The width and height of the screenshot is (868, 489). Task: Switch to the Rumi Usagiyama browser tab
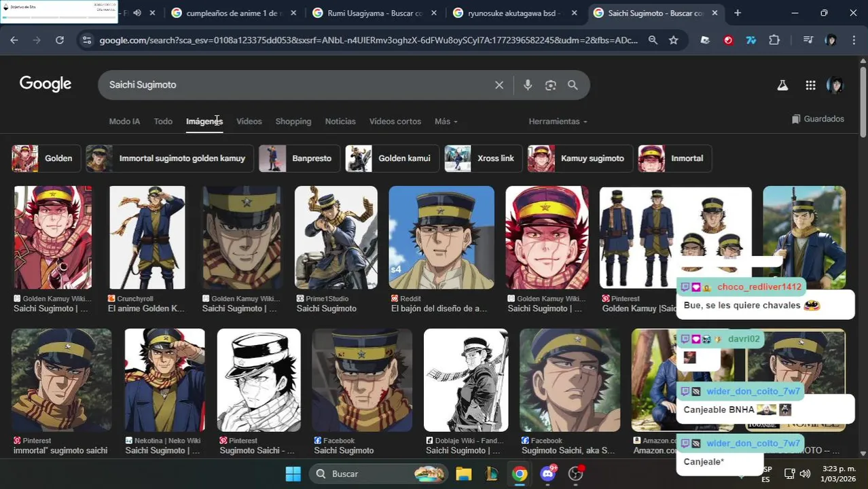pos(374,13)
